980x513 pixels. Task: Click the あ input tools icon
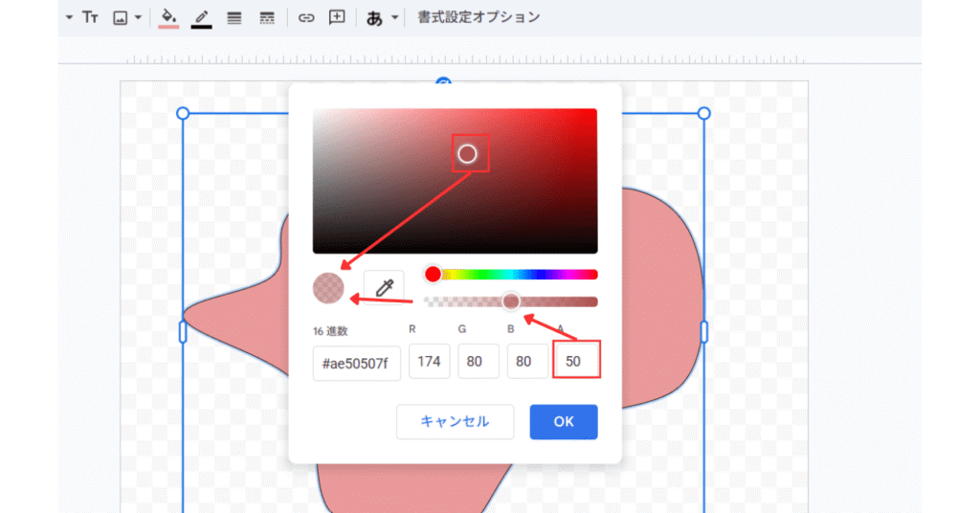click(374, 18)
